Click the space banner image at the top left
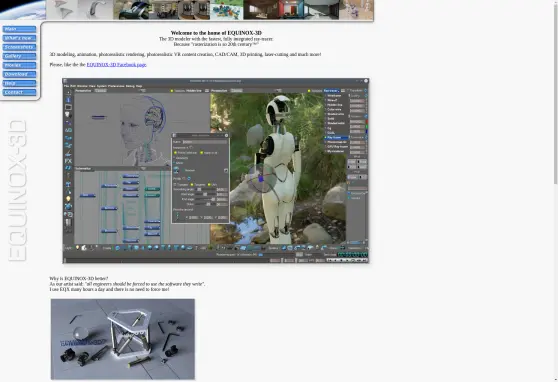The width and height of the screenshot is (558, 382). point(23,10)
